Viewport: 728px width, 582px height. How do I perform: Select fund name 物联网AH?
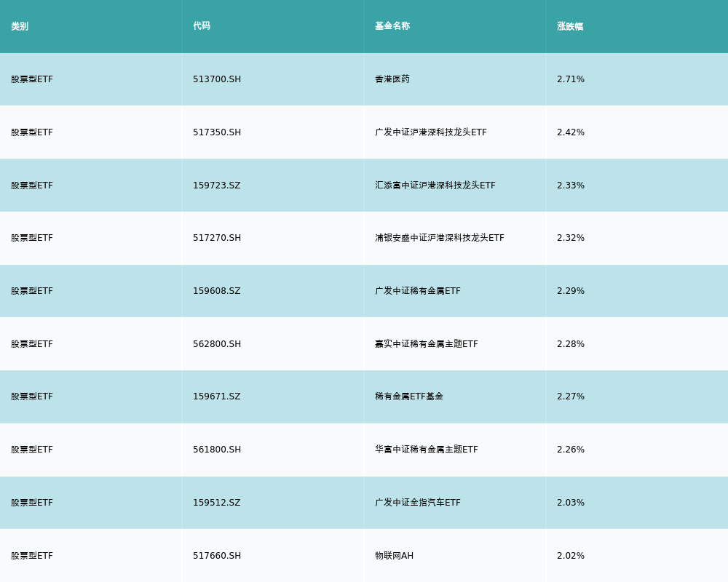pos(394,556)
